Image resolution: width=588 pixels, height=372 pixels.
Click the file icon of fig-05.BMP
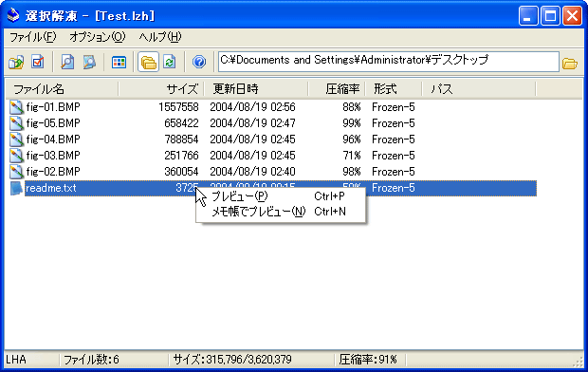(x=16, y=123)
